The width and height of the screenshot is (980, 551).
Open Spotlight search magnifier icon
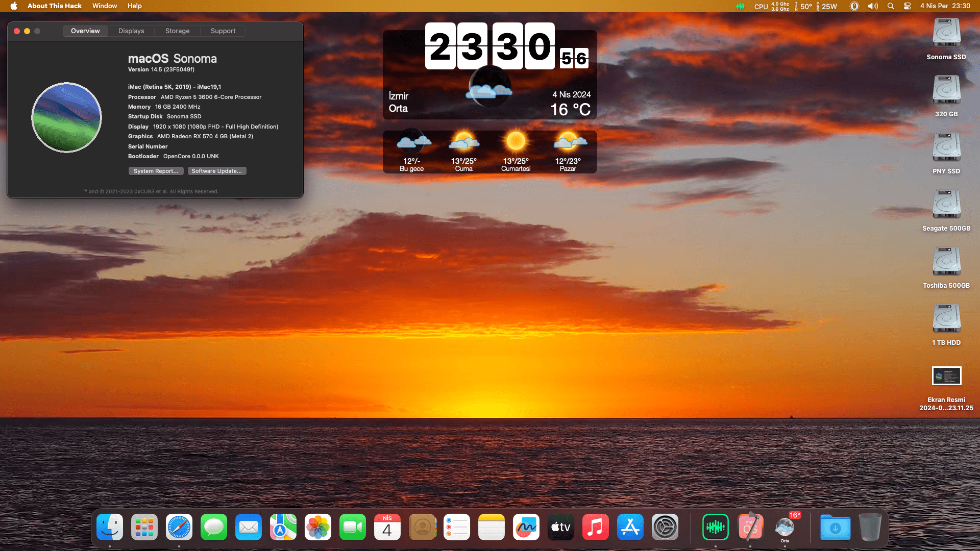(891, 6)
